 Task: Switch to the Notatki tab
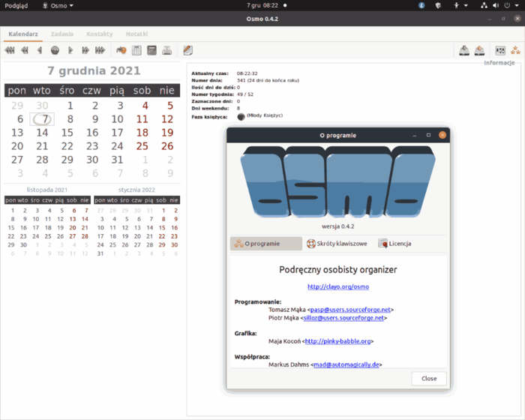[136, 34]
